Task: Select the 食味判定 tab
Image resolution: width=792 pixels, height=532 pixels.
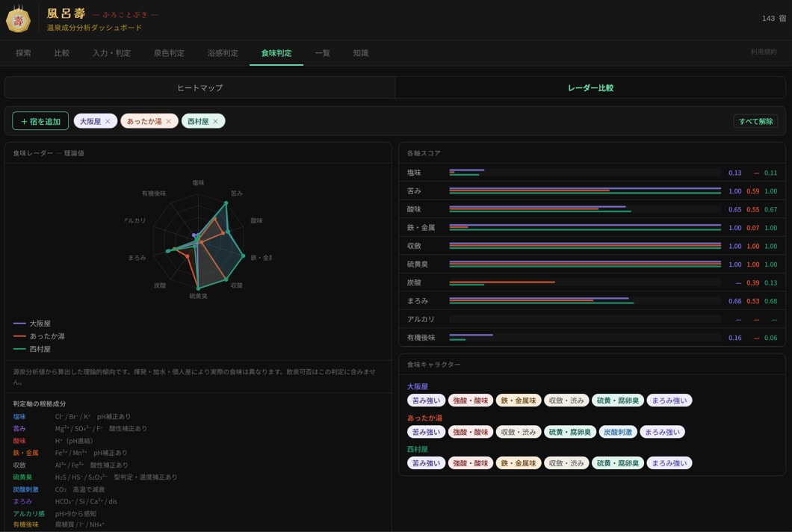Action: 276,53
